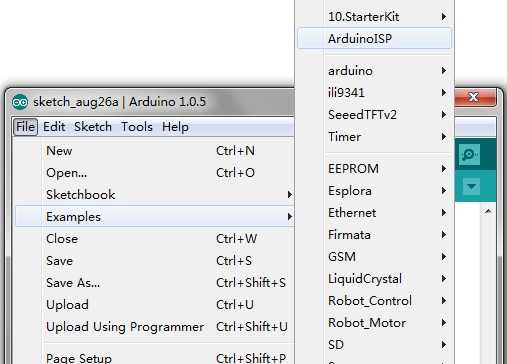The width and height of the screenshot is (507, 364).
Task: Expand the Examples submenu
Action: (155, 217)
